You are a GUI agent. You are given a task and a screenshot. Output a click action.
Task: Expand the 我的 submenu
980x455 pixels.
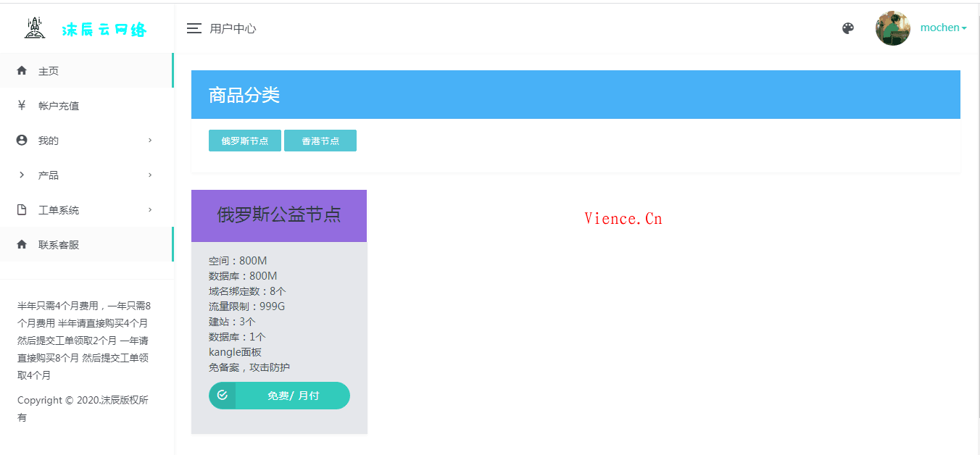[150, 140]
